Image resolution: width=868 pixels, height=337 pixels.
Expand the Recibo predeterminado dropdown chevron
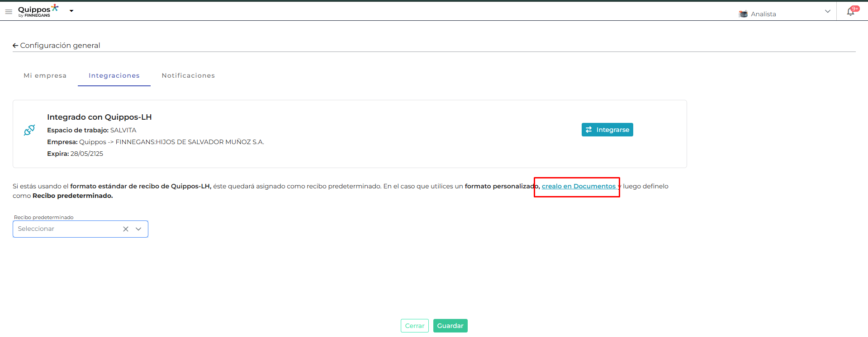click(x=138, y=229)
